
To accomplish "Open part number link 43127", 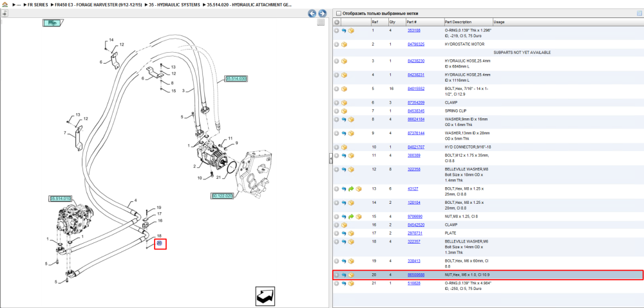I will point(412,188).
